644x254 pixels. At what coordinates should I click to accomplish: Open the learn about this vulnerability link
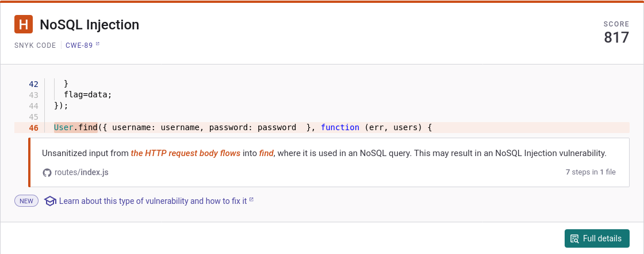152,201
